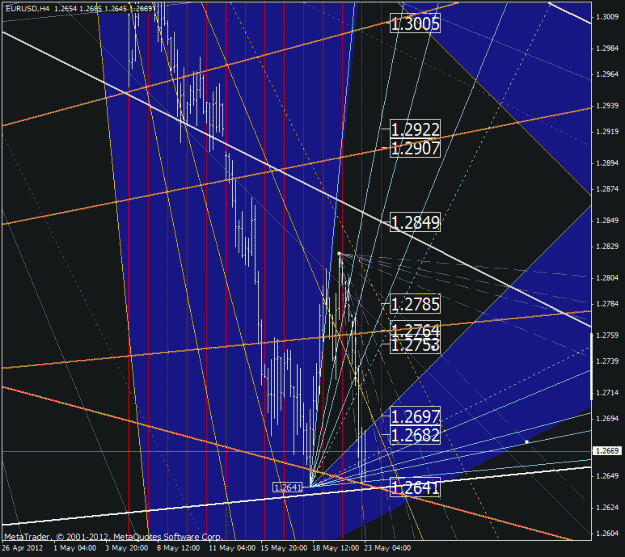Click the small white handle on the lower fan line
This screenshot has width=625, height=557.
coord(527,442)
